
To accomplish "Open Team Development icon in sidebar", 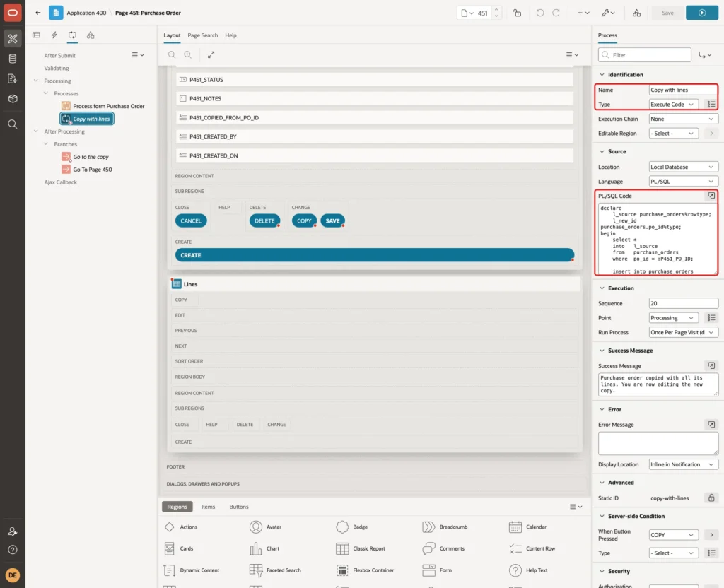I will (13, 79).
